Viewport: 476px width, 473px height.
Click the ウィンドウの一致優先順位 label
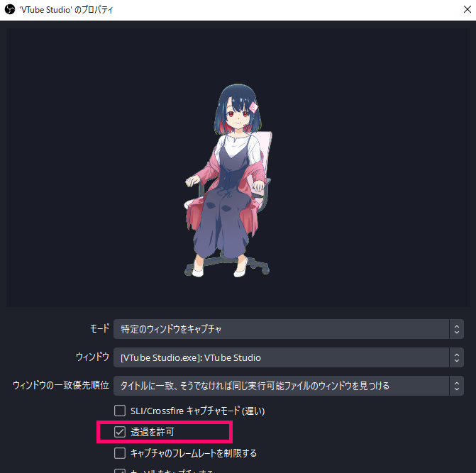(x=61, y=385)
